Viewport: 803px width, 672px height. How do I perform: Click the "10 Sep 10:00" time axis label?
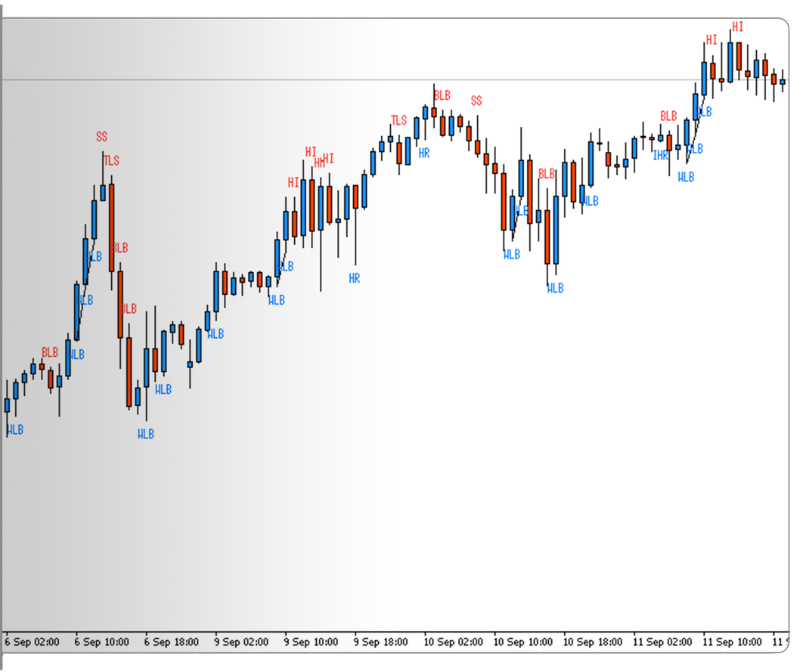tap(523, 642)
